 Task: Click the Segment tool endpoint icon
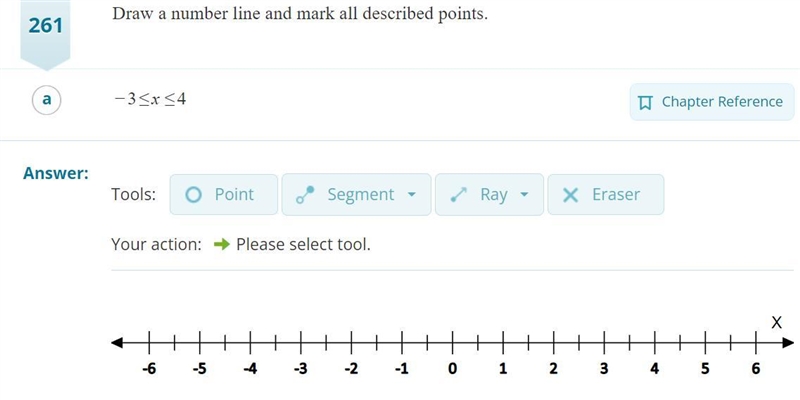(305, 194)
